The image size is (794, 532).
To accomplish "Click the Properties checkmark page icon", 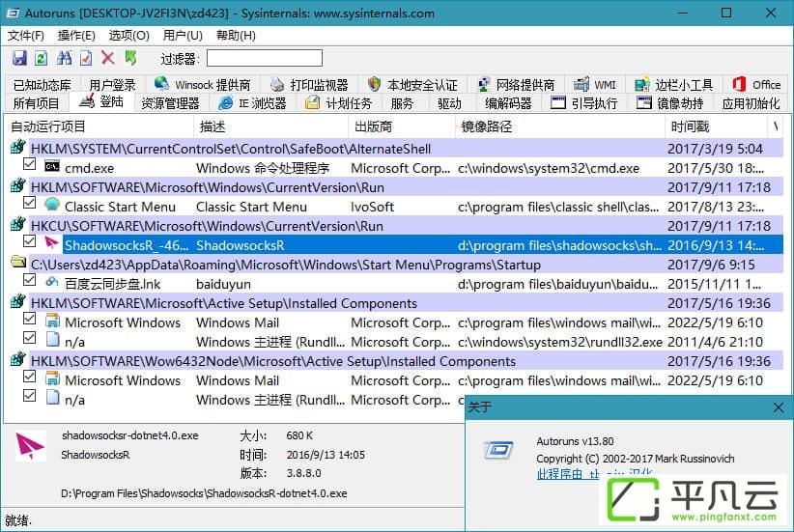I will coord(86,58).
